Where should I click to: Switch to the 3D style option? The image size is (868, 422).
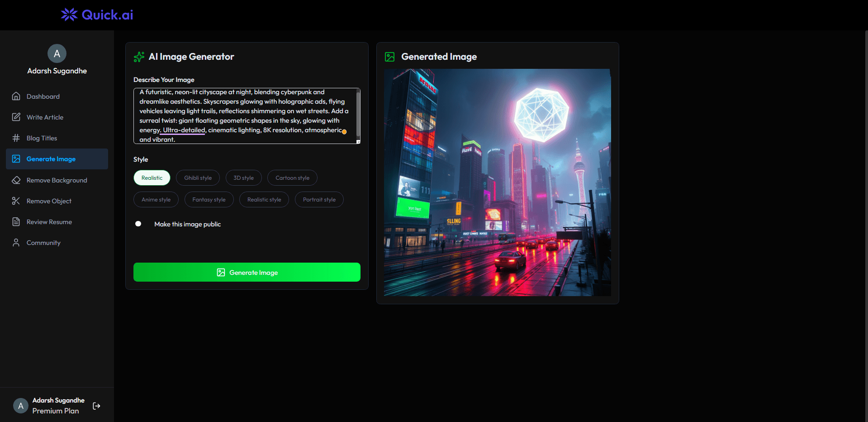243,177
